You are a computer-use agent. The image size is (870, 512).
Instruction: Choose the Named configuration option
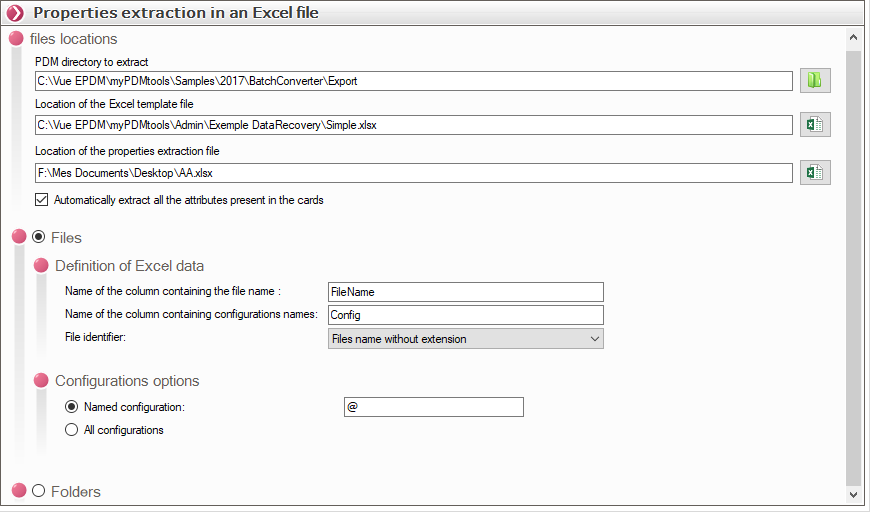pos(71,407)
